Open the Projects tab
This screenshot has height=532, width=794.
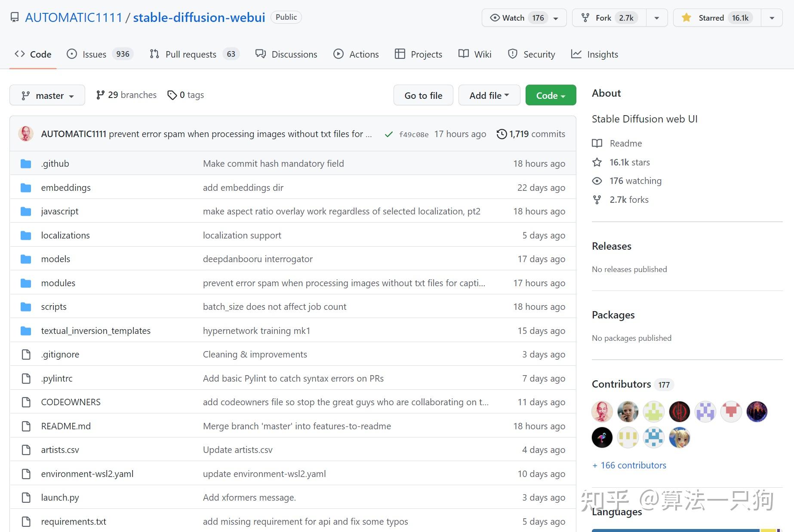(x=419, y=54)
